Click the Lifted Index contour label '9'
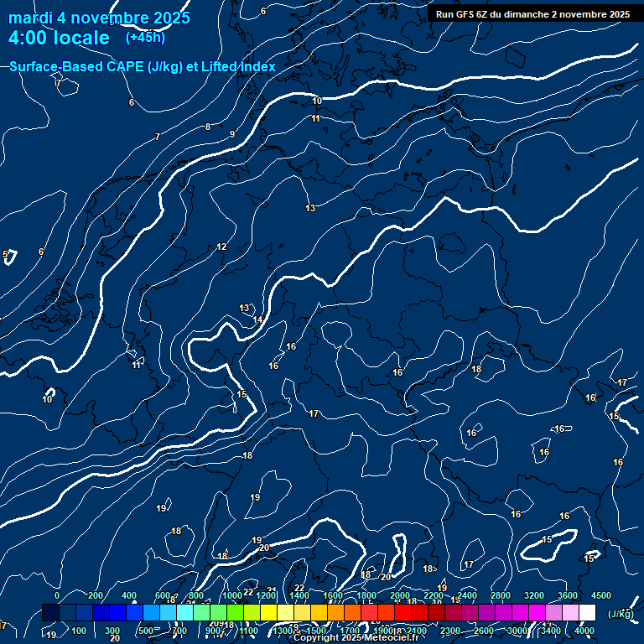Viewport: 644px width, 644px height. click(x=232, y=134)
